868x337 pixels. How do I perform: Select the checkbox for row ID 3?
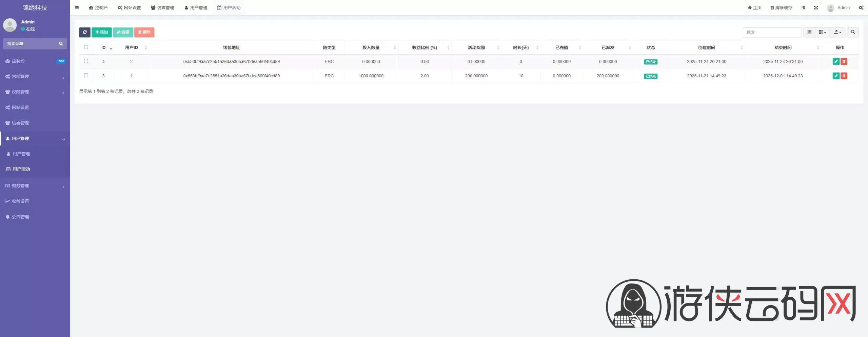pyautogui.click(x=86, y=75)
